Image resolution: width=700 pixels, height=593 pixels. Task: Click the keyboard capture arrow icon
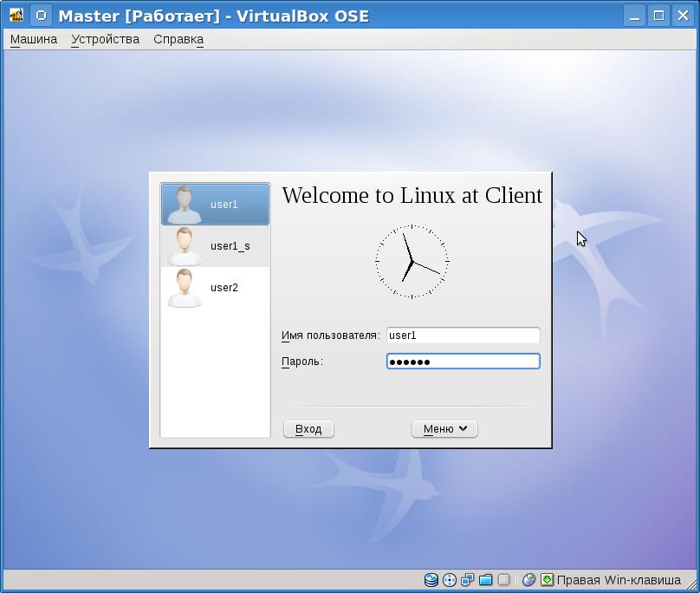click(x=547, y=580)
